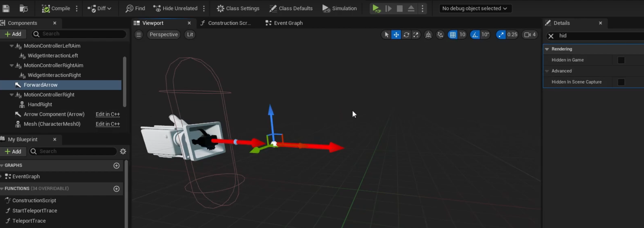The height and width of the screenshot is (228, 644).
Task: Collapse MotionControllerRight tree node
Action: tap(12, 95)
